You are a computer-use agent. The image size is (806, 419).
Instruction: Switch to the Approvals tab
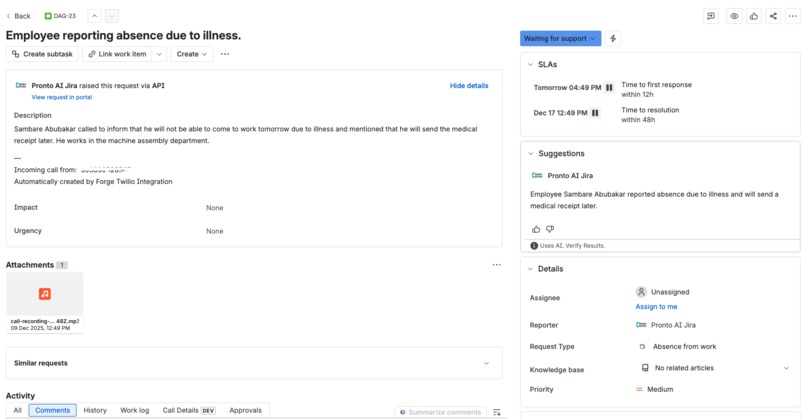point(245,410)
